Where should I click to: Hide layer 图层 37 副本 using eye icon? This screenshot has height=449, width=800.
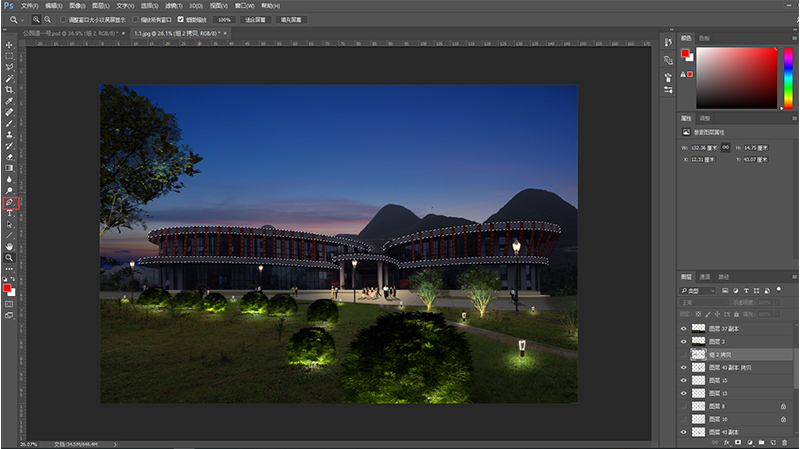(x=685, y=328)
